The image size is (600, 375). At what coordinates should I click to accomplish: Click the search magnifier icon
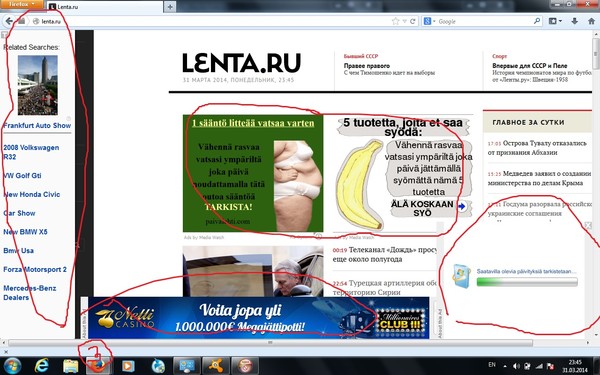537,21
